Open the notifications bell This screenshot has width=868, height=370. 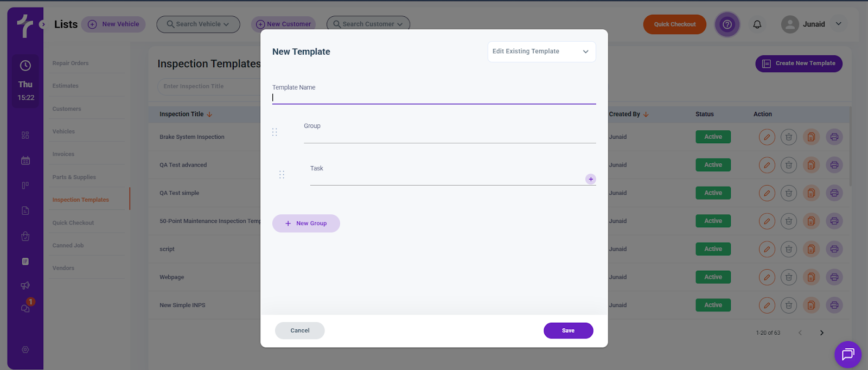[x=757, y=24]
